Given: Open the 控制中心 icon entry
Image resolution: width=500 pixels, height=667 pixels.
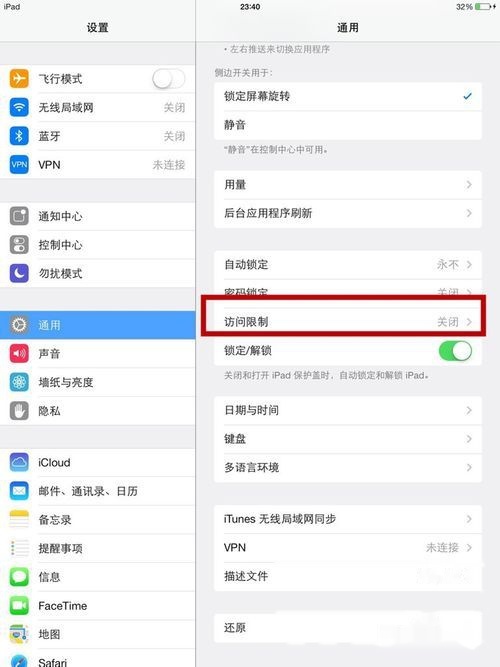Looking at the screenshot, I should 19,245.
